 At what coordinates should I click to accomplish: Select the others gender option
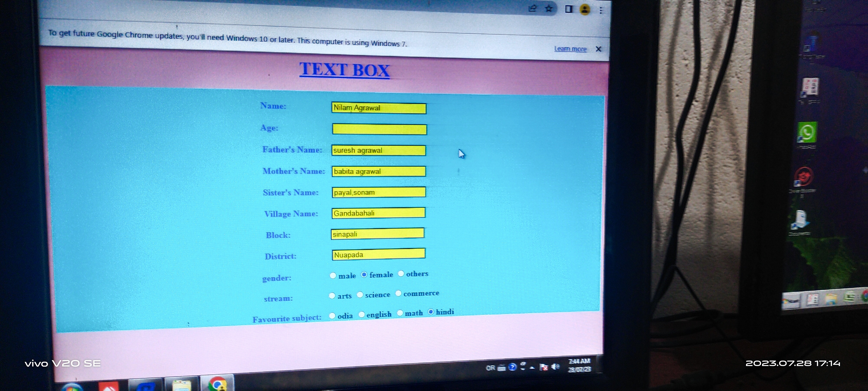tap(401, 274)
